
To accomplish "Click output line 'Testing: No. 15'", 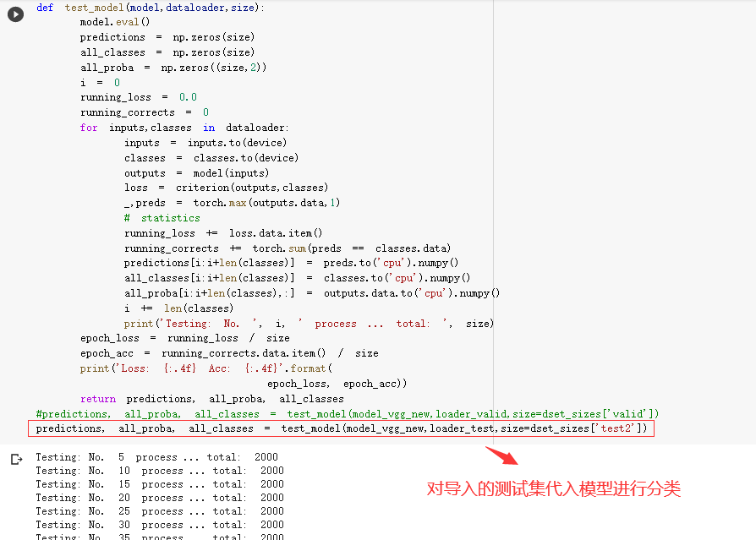I will pos(160,484).
